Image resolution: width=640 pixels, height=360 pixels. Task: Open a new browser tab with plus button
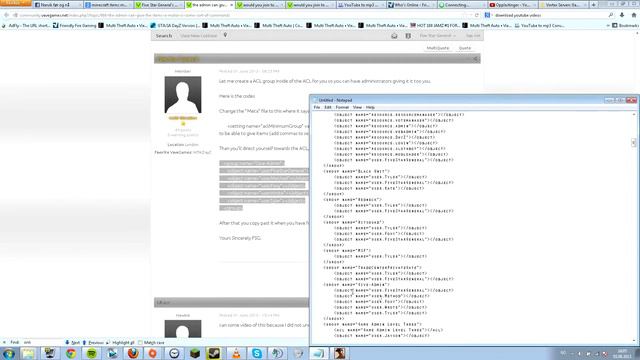click(593, 5)
